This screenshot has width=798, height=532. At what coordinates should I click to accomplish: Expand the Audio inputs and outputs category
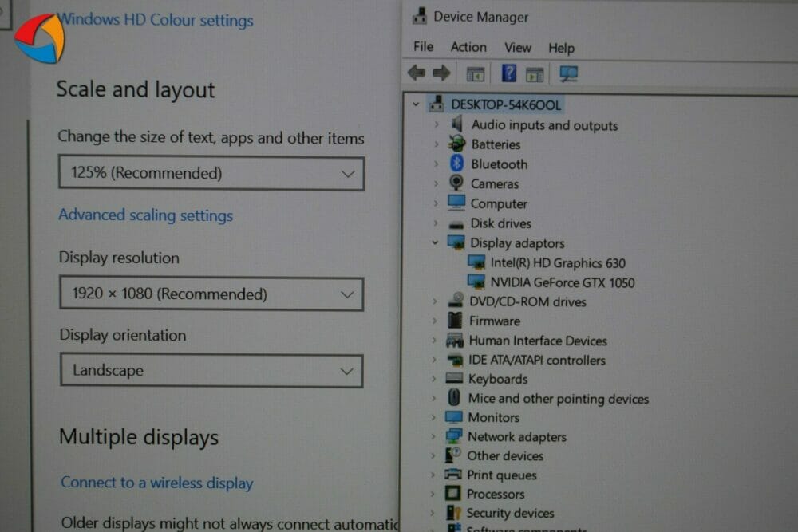(x=437, y=124)
